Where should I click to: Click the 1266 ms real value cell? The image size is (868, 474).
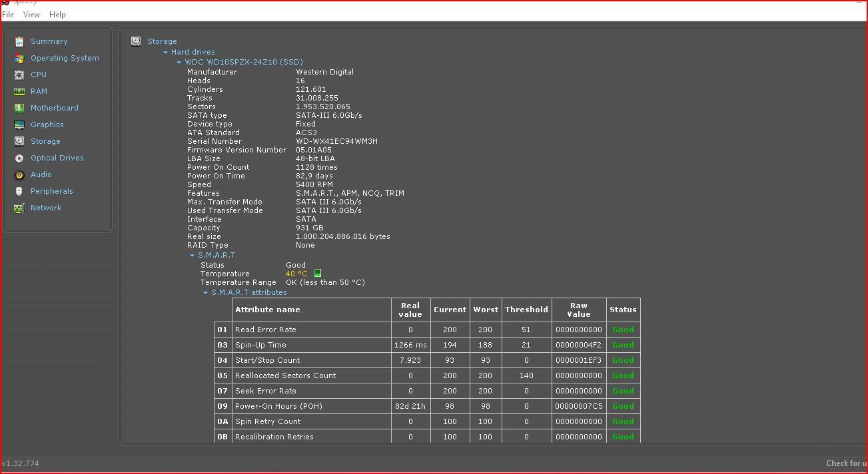coord(410,345)
